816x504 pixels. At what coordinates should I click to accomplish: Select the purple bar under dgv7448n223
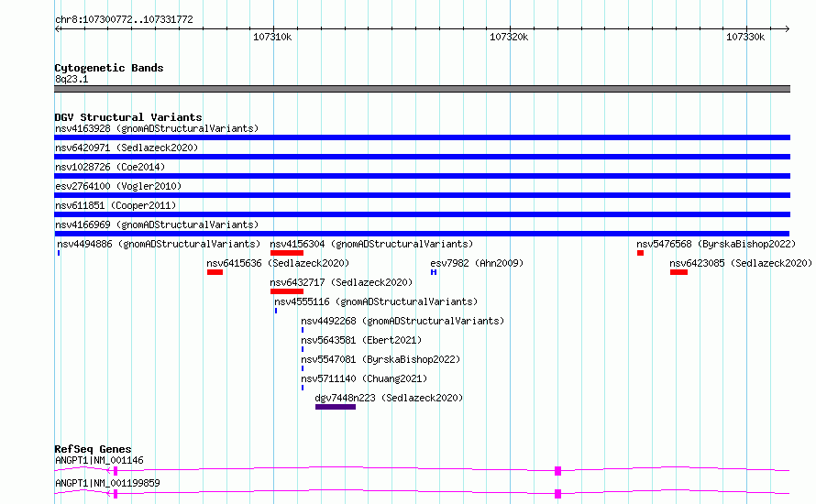click(x=336, y=407)
